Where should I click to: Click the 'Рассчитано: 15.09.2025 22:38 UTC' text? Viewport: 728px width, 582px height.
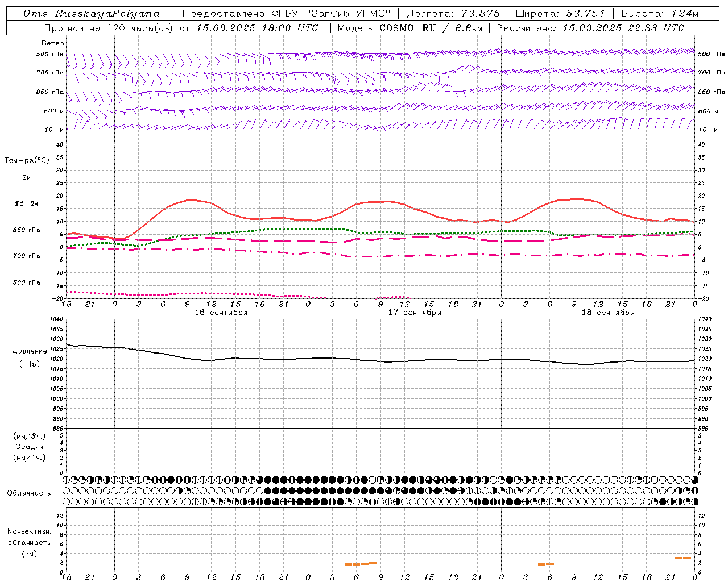point(590,28)
